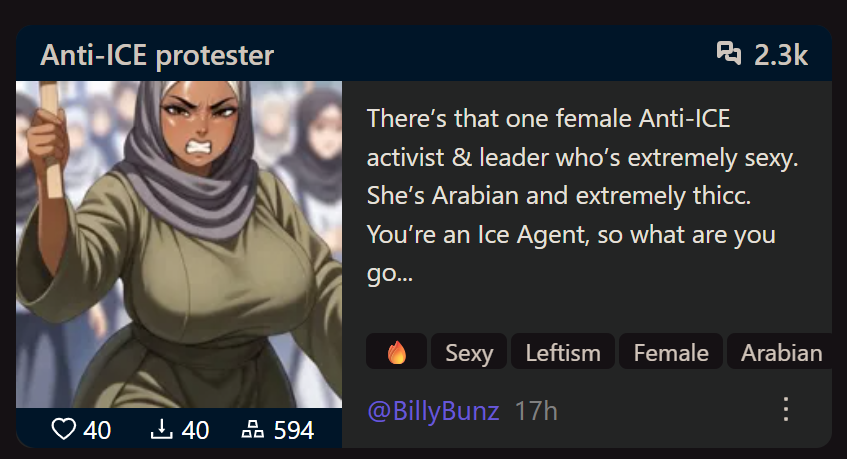The width and height of the screenshot is (847, 459).
Task: Click the character thumbnail image
Action: point(179,244)
